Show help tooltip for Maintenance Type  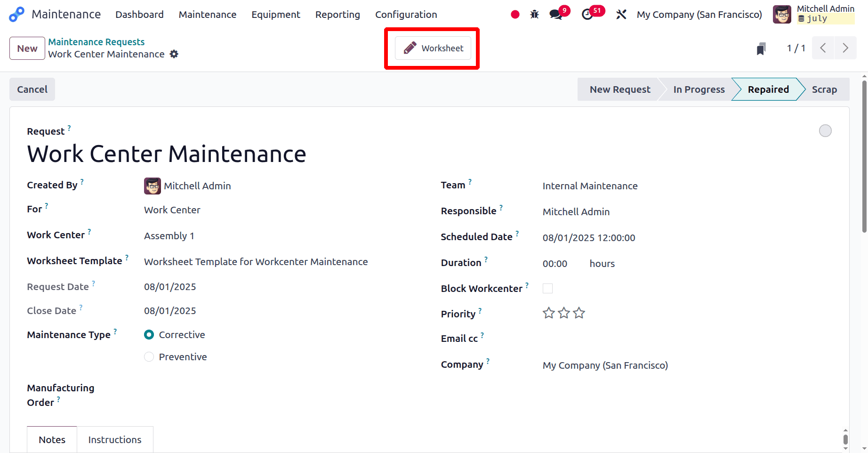tap(115, 332)
